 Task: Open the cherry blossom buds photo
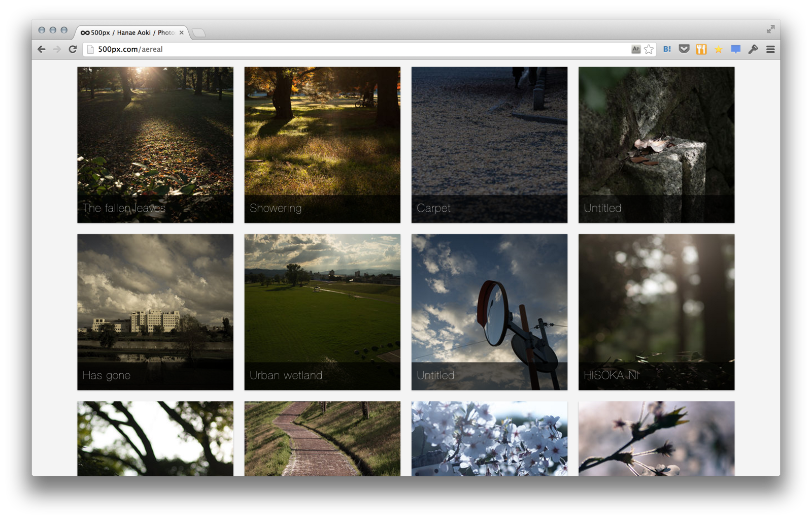[656, 439]
